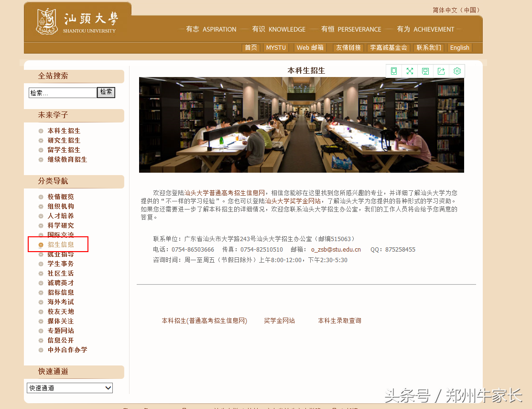Expand the 快速通道 dropdown
The image size is (532, 409).
point(69,388)
